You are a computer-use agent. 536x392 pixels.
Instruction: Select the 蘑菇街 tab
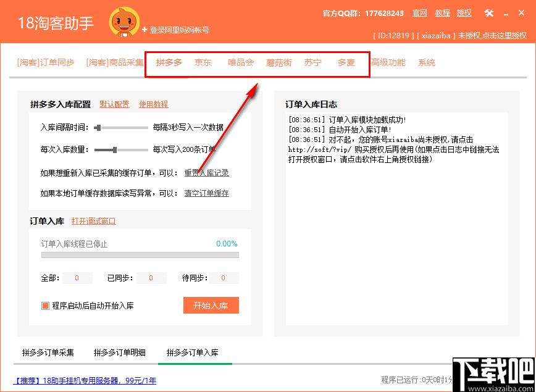point(279,62)
